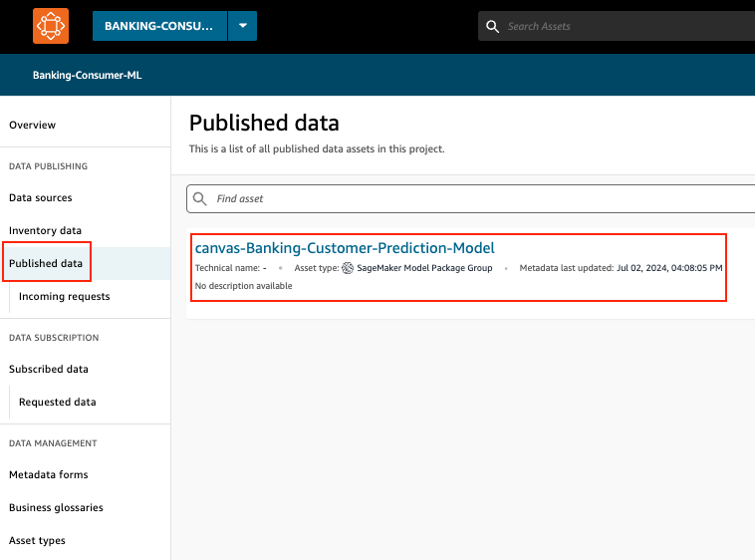
Task: Click the magnifier icon in Find asset box
Action: pyautogui.click(x=200, y=198)
